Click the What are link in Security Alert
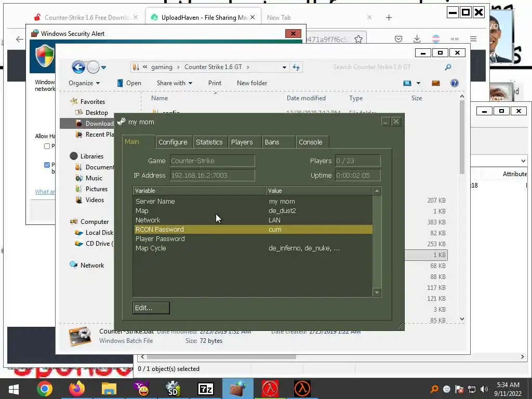The width and height of the screenshot is (532, 399). (45, 192)
